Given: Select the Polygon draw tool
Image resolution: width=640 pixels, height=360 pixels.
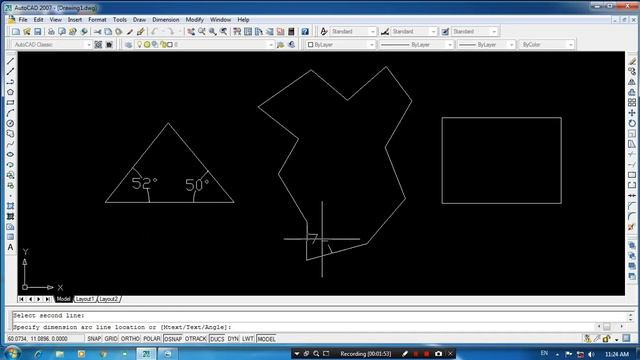Looking at the screenshot, I should pyautogui.click(x=11, y=92).
